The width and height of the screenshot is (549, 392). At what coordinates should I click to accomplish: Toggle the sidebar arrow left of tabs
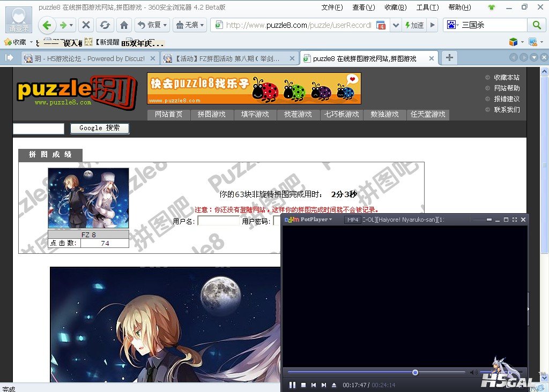click(9, 58)
